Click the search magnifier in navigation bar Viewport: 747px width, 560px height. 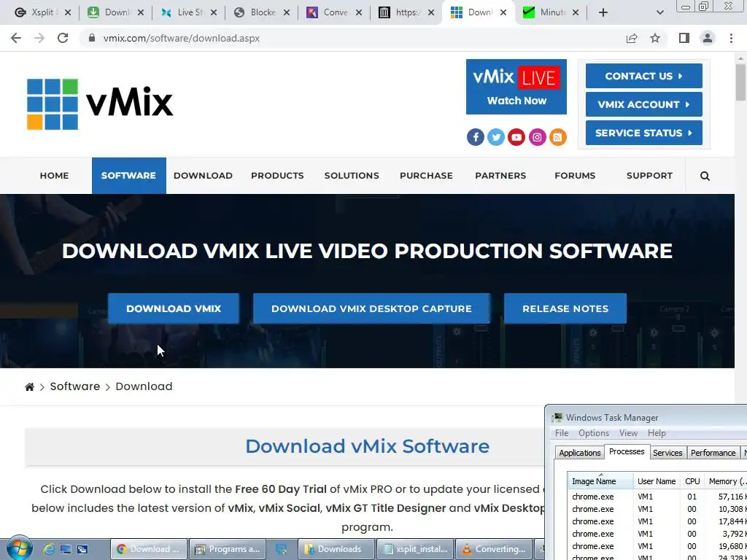[705, 176]
